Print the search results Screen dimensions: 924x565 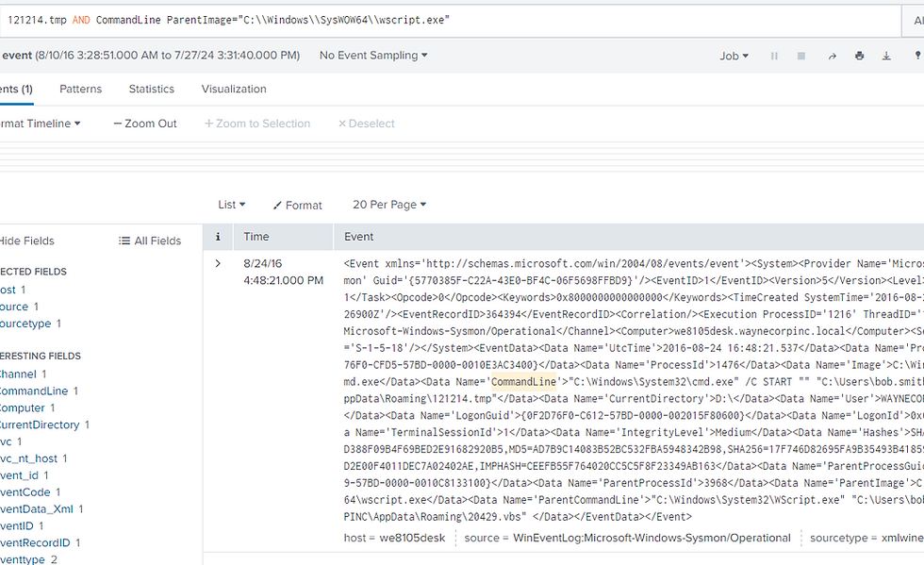[x=859, y=56]
